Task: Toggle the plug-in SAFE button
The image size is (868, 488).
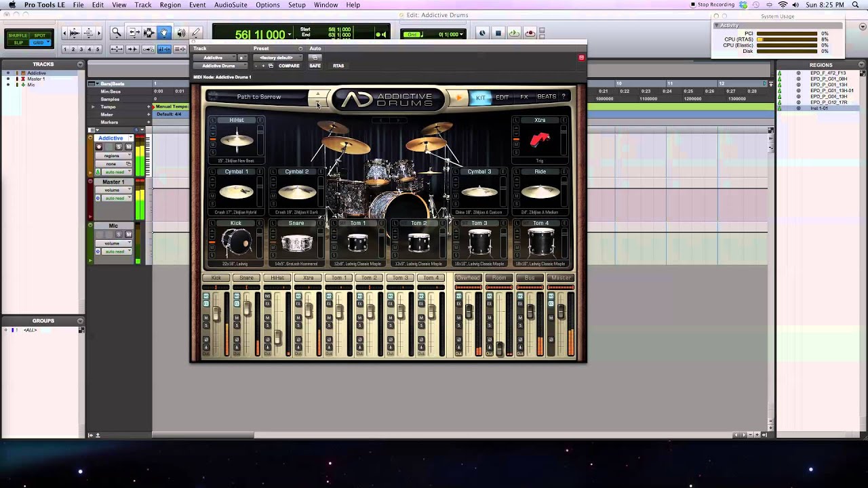Action: tap(315, 66)
